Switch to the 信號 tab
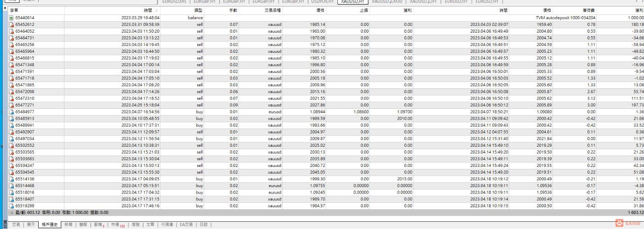The image size is (644, 229). tap(136, 225)
